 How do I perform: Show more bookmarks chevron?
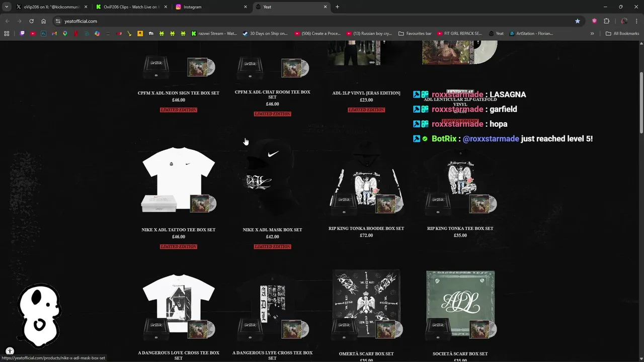coord(592,34)
